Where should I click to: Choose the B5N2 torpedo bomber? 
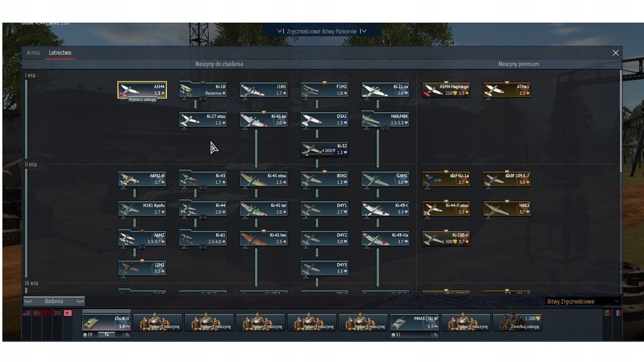click(x=325, y=179)
